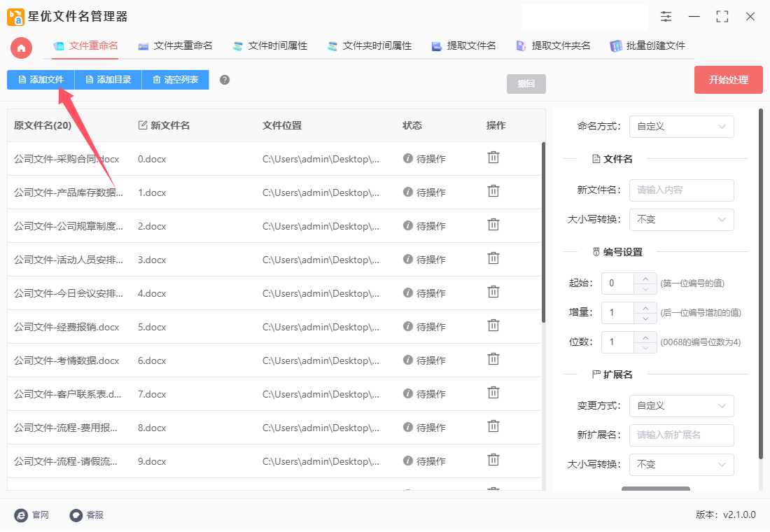The height and width of the screenshot is (532, 770).
Task: Open the 文件夹时间属性 tab
Action: (x=370, y=46)
